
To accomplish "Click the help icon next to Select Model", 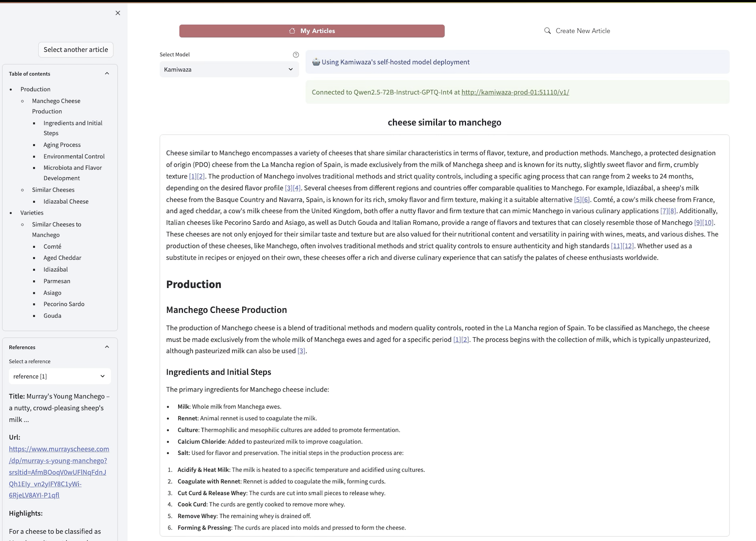I will click(x=296, y=54).
